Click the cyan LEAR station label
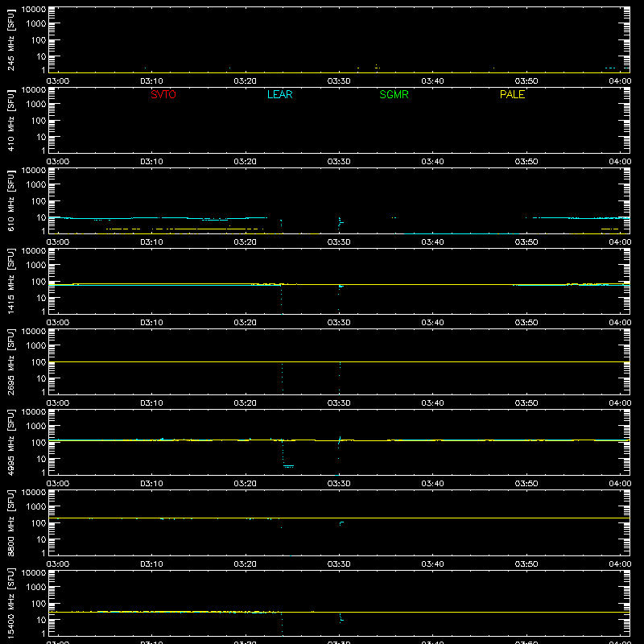This screenshot has width=644, height=644. click(279, 94)
